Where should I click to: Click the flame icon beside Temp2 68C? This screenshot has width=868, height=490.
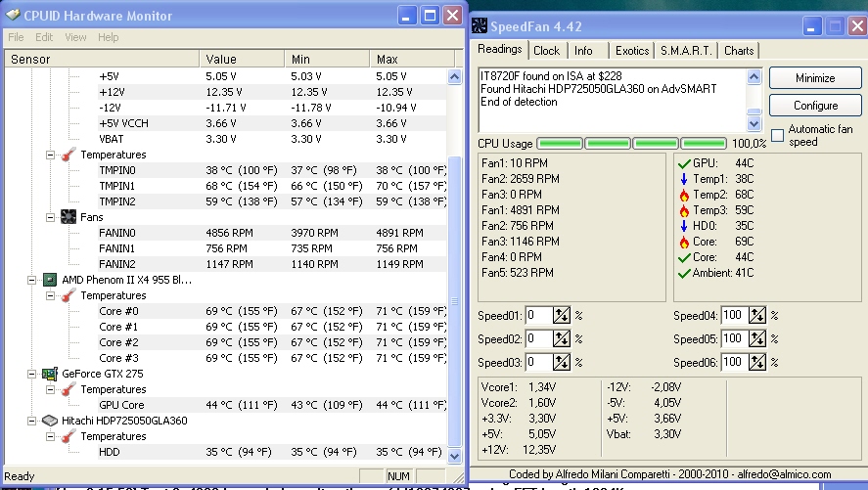pyautogui.click(x=684, y=195)
